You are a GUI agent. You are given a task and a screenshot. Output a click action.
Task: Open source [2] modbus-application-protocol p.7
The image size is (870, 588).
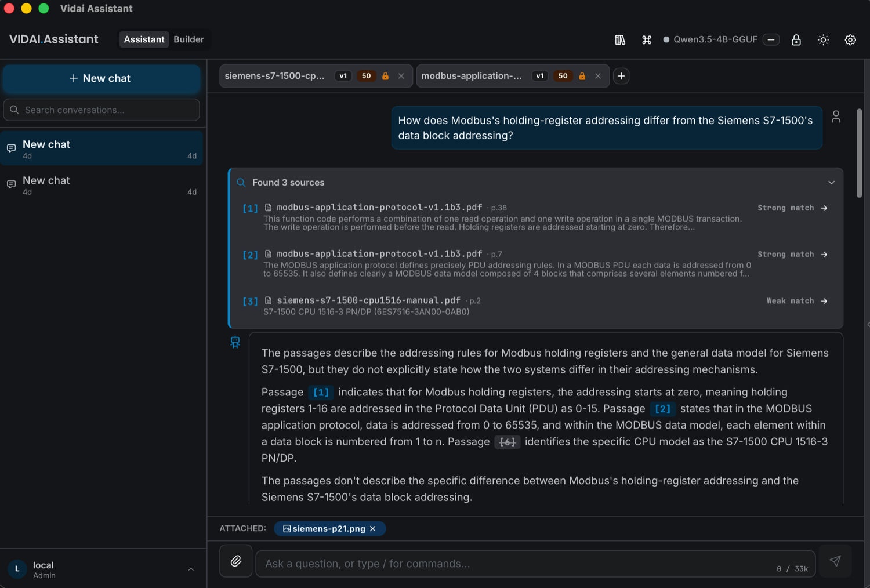point(535,263)
